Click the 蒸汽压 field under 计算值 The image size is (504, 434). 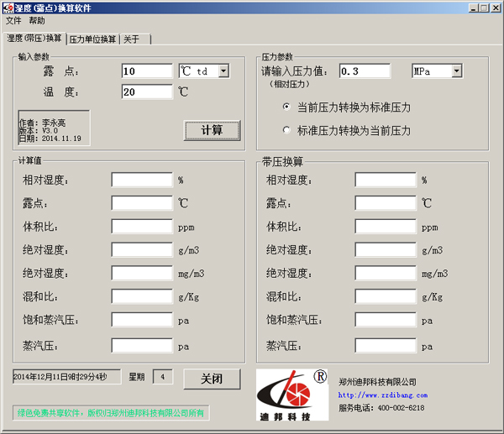click(142, 345)
